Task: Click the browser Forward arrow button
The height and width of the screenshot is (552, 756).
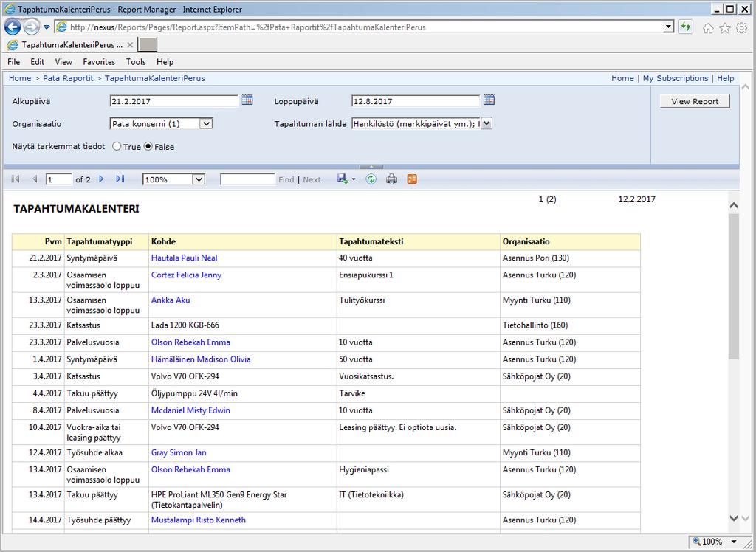Action: pos(31,27)
